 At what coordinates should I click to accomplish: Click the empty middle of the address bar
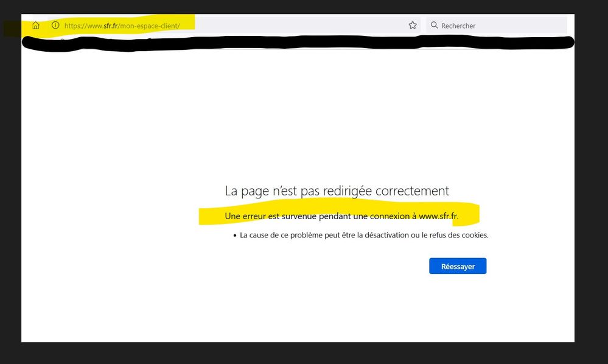pyautogui.click(x=292, y=26)
